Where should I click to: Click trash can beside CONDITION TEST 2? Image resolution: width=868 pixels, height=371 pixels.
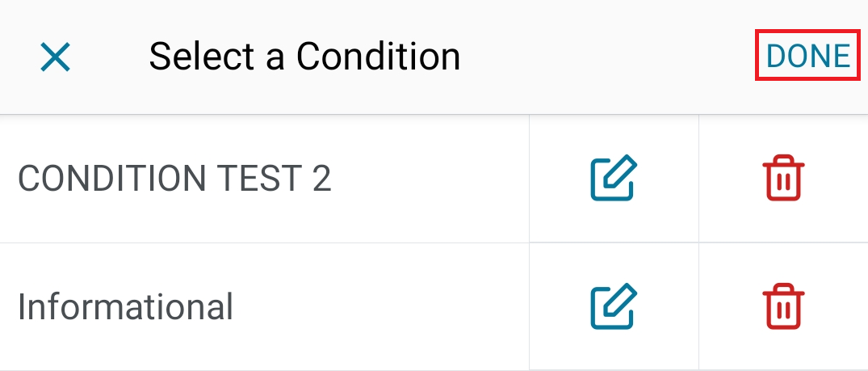783,179
